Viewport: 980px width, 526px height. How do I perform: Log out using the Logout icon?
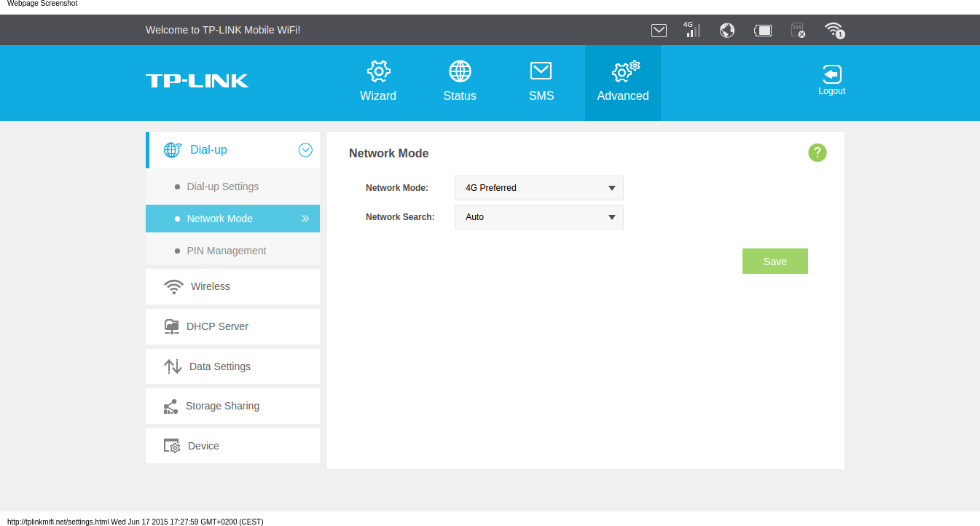[x=831, y=80]
